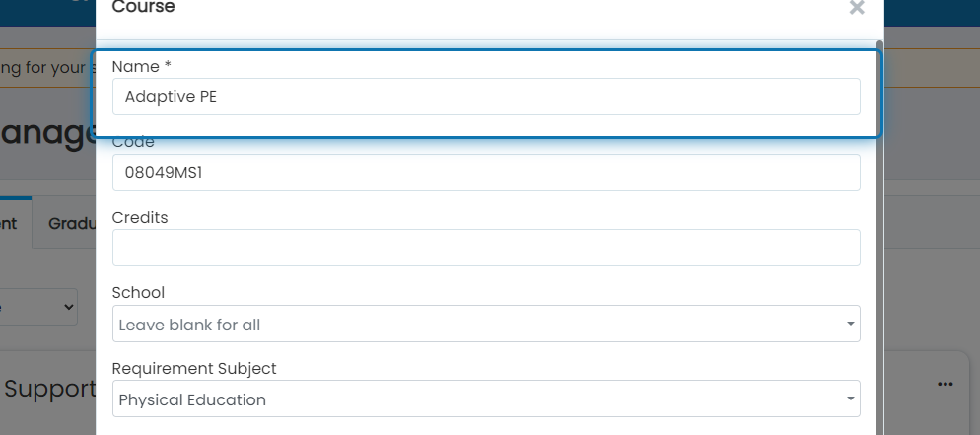
Task: Click the arrow at the School dropdown's right edge
Action: (x=850, y=324)
